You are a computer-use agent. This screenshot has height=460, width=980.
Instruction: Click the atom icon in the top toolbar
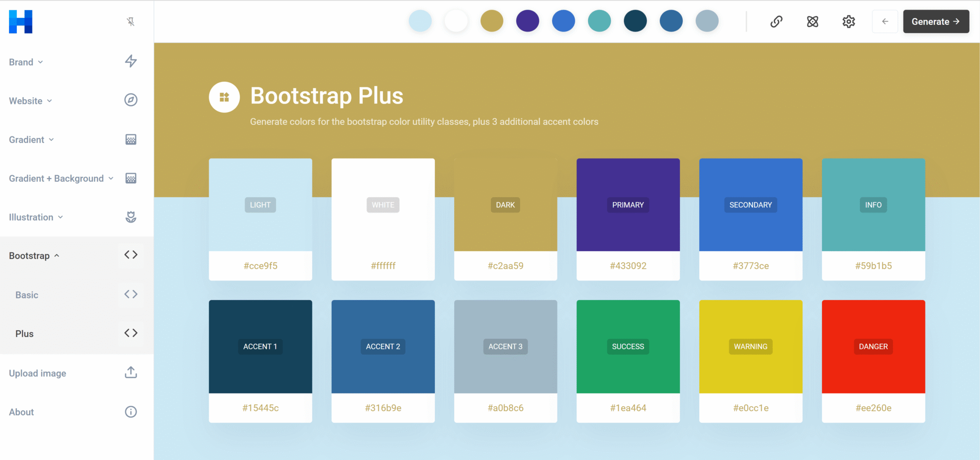(x=812, y=22)
